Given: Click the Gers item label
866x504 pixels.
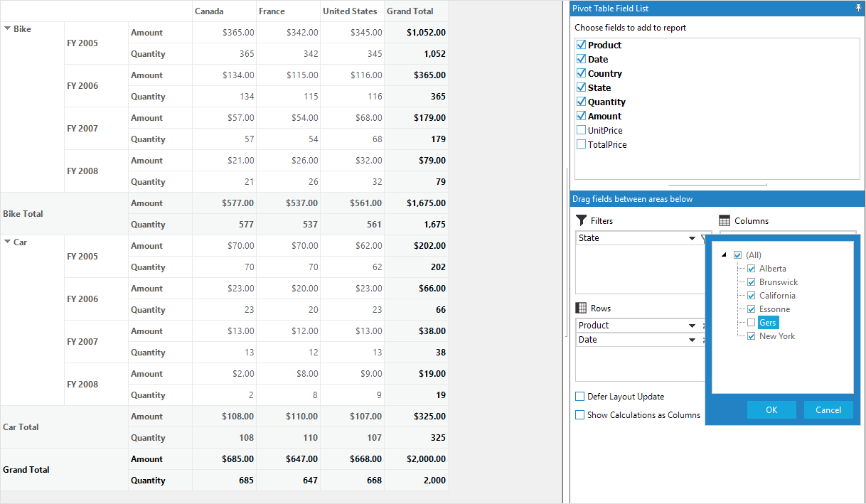Looking at the screenshot, I should 768,323.
